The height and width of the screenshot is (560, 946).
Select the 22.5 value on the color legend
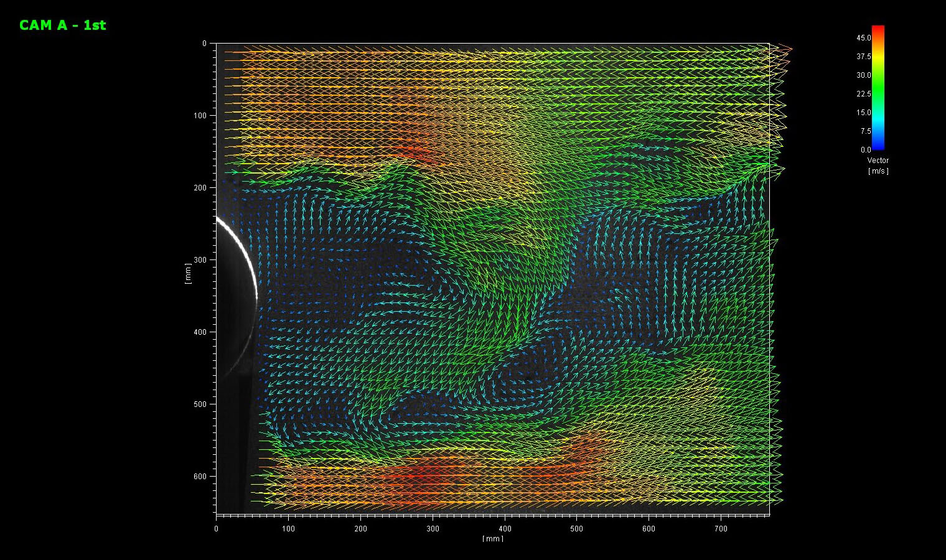863,93
